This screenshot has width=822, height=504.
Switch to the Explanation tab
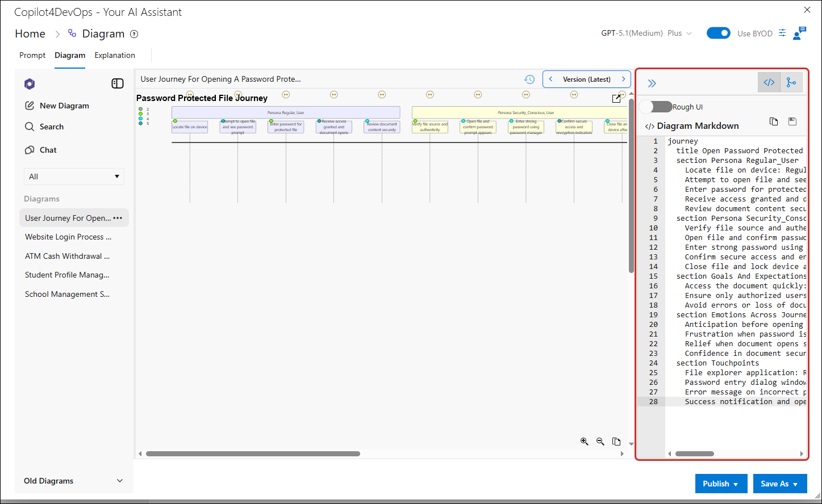point(115,55)
